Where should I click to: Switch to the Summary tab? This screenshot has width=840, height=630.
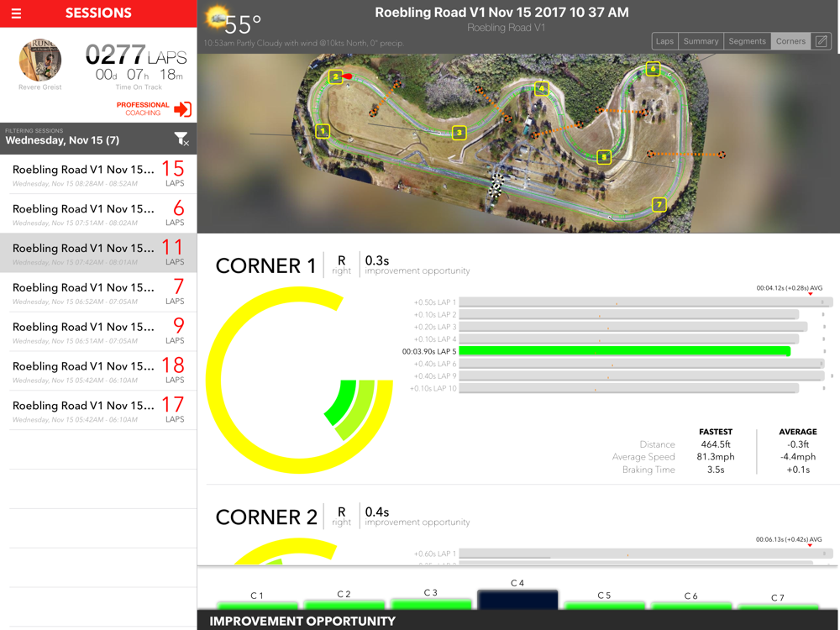point(701,41)
